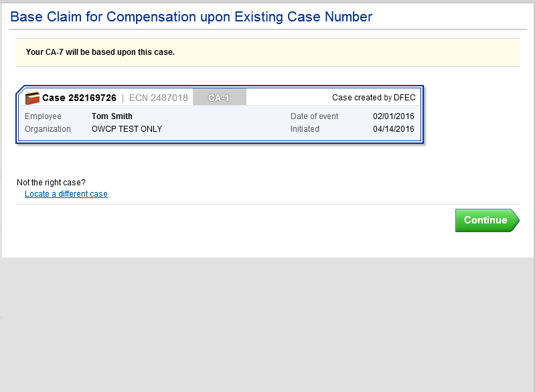Select the CA-1 form badge
The image size is (535, 392).
click(219, 98)
